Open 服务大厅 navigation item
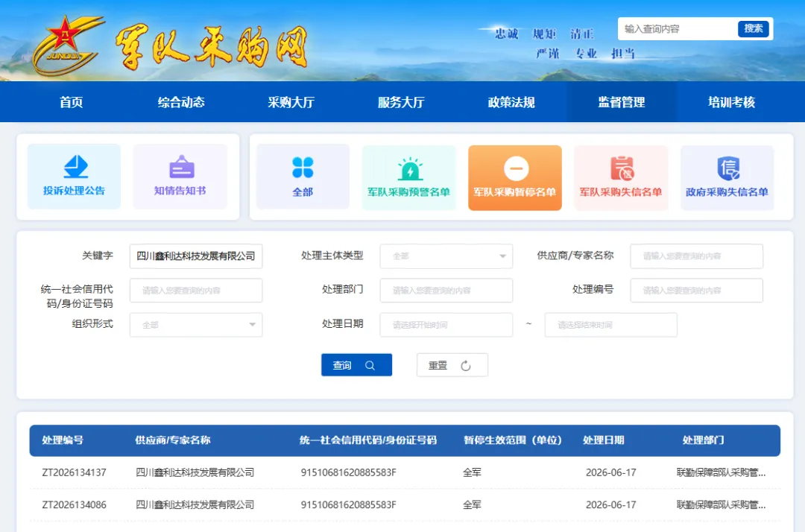 pyautogui.click(x=401, y=102)
